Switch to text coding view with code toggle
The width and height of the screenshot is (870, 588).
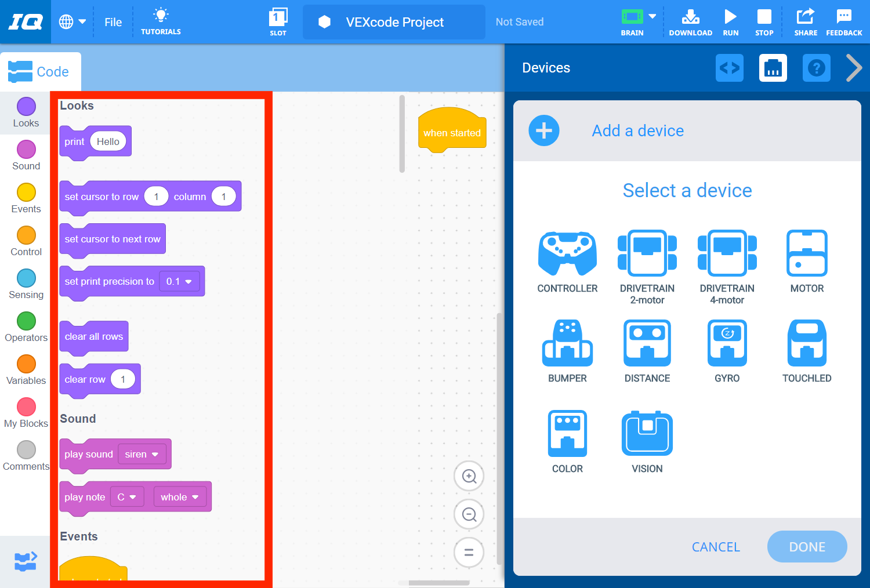[x=729, y=68]
